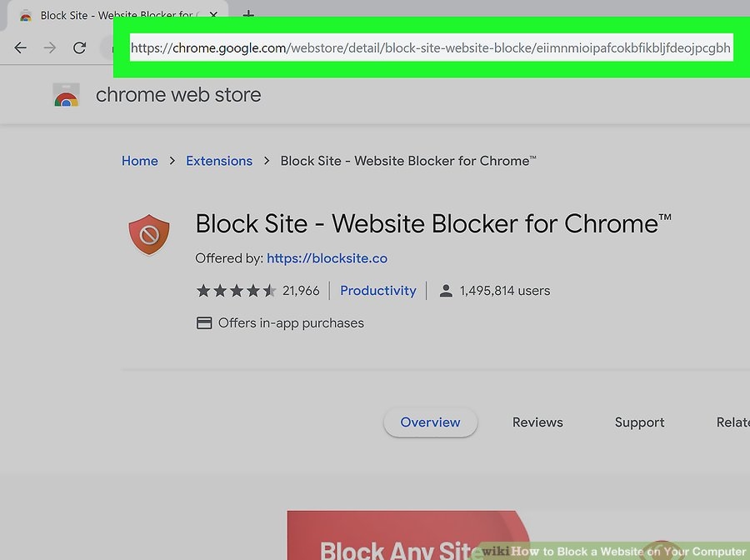Image resolution: width=750 pixels, height=560 pixels.
Task: Click the address bar URL field
Action: coord(431,47)
